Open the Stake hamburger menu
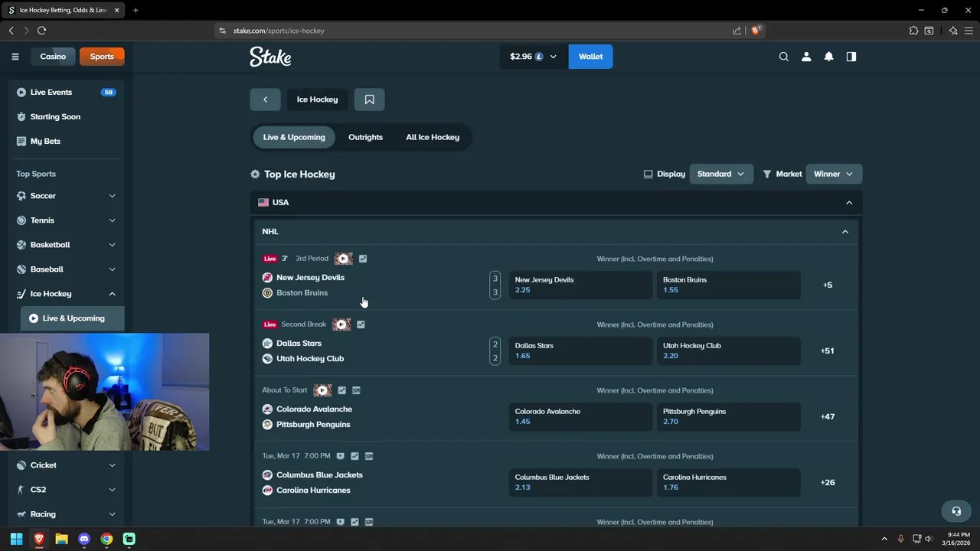The image size is (980, 551). click(15, 57)
